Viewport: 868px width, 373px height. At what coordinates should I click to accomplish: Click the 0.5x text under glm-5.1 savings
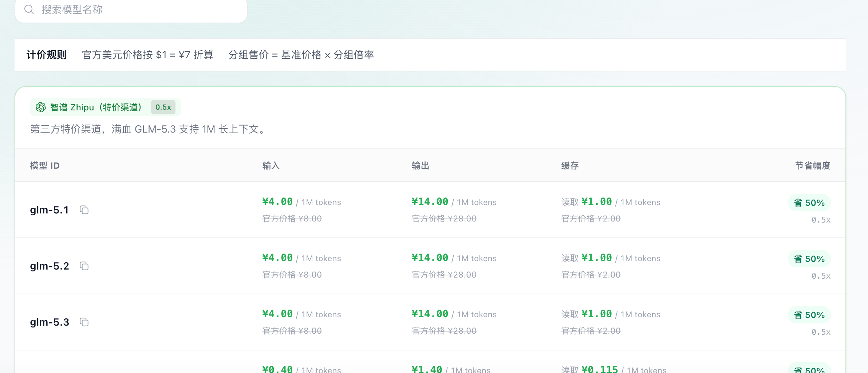821,220
